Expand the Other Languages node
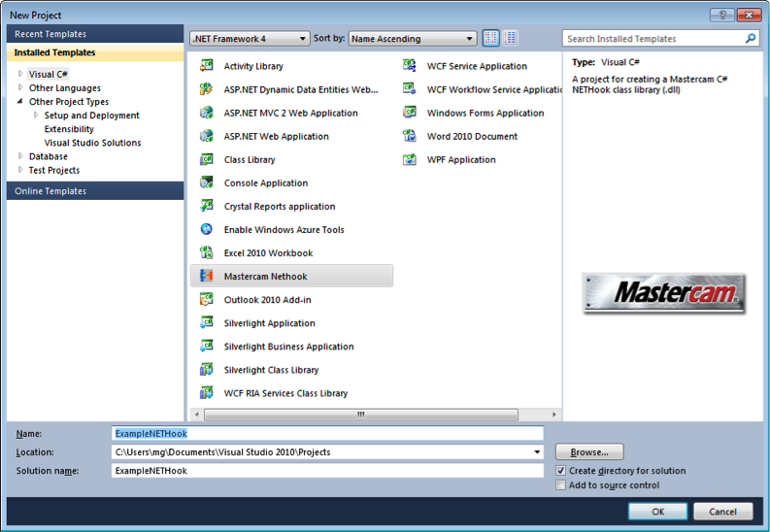 [20, 87]
